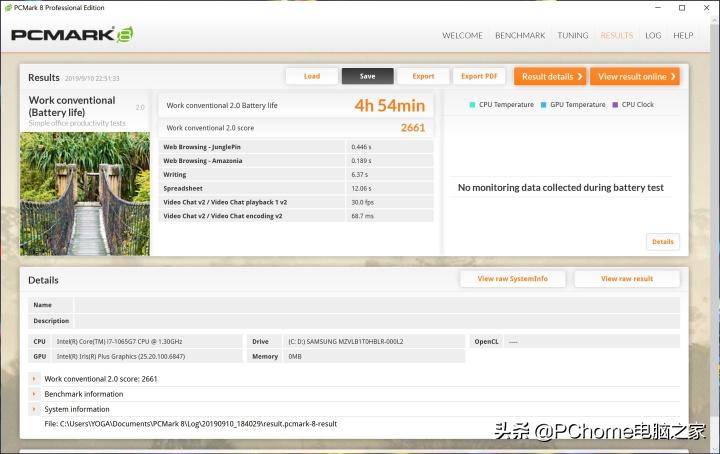
Task: Expand Benchmark information section
Action: click(34, 394)
